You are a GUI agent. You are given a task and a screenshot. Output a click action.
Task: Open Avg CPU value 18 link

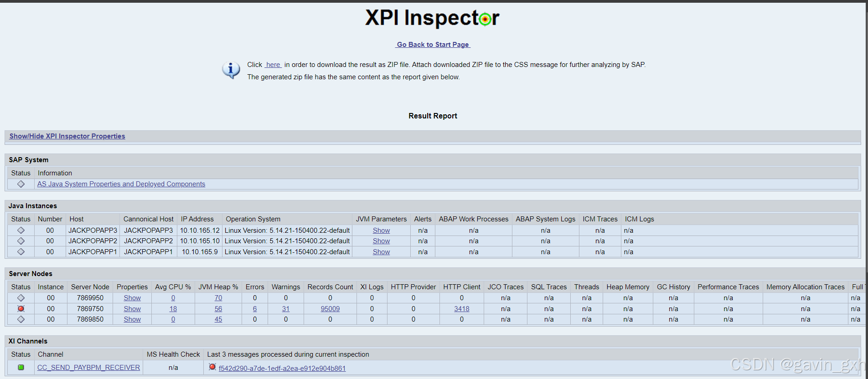point(173,309)
